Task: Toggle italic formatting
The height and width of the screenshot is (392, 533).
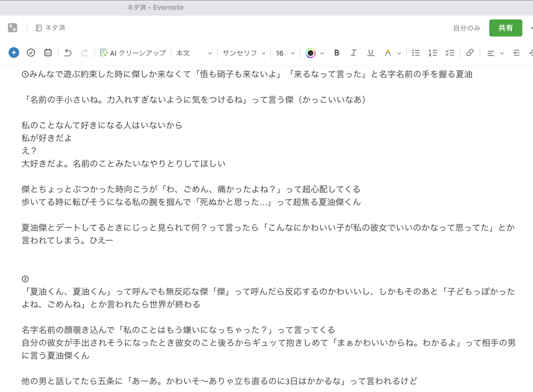Action: click(354, 53)
